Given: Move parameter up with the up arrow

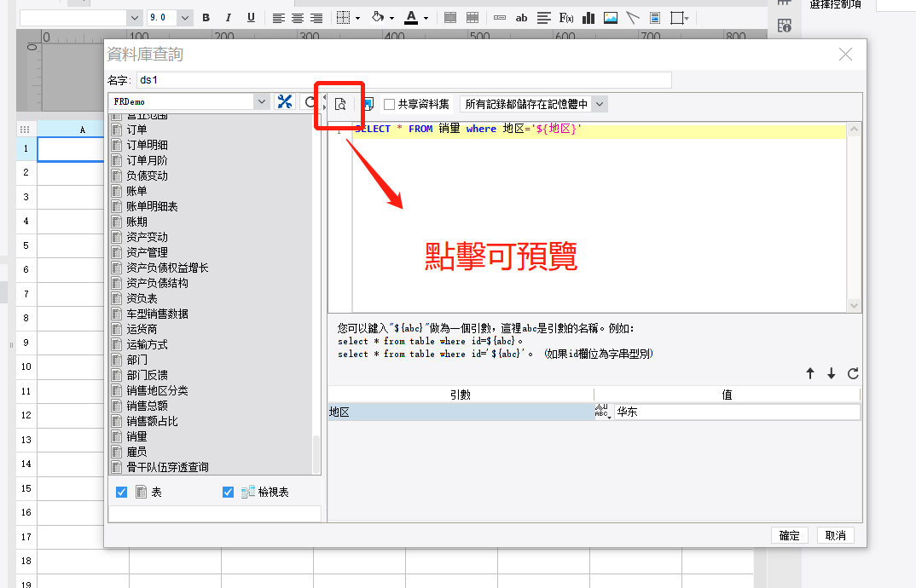Looking at the screenshot, I should click(x=810, y=374).
